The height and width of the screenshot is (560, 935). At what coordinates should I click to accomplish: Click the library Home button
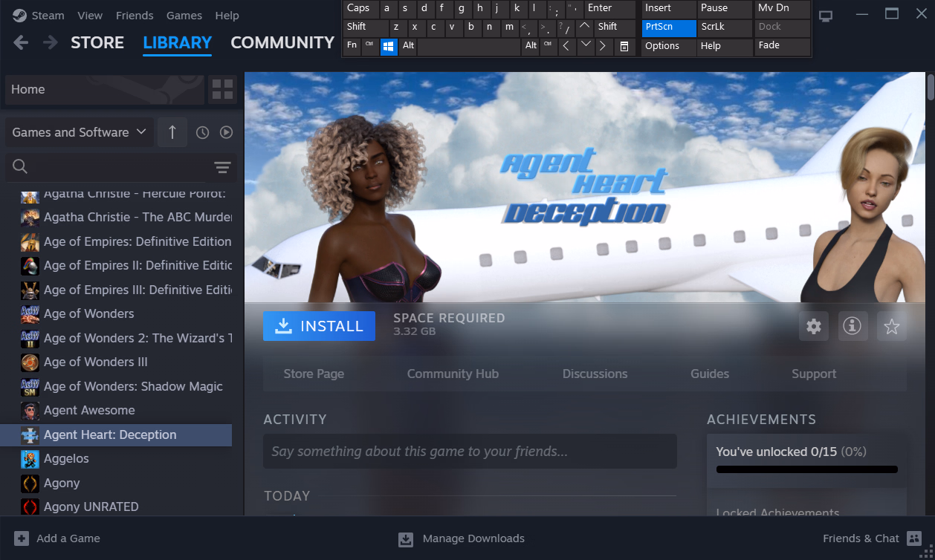click(104, 89)
